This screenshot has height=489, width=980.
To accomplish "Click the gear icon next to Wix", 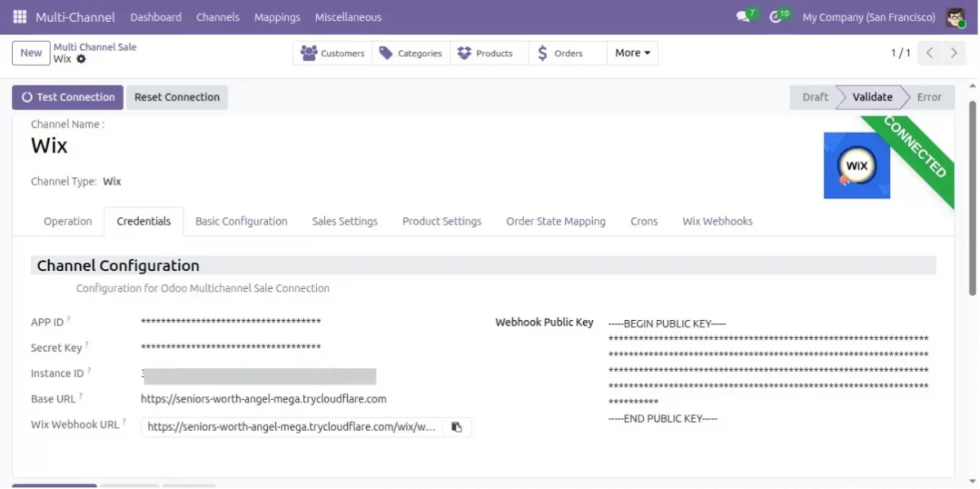I will tap(81, 60).
